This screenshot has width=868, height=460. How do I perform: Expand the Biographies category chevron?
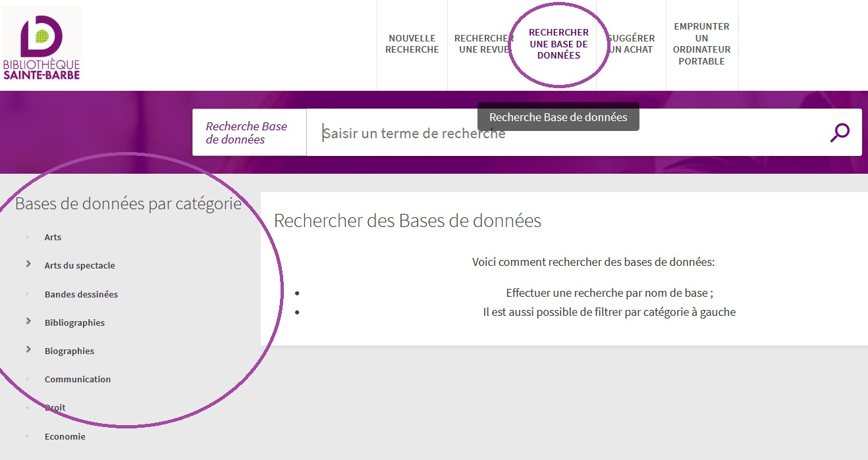click(28, 349)
